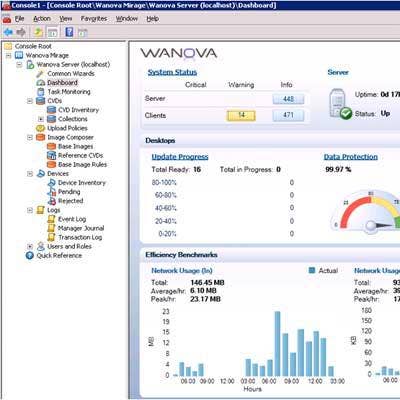Expand the Collections tree node
Image resolution: width=400 pixels, height=400 pixels.
(41, 119)
